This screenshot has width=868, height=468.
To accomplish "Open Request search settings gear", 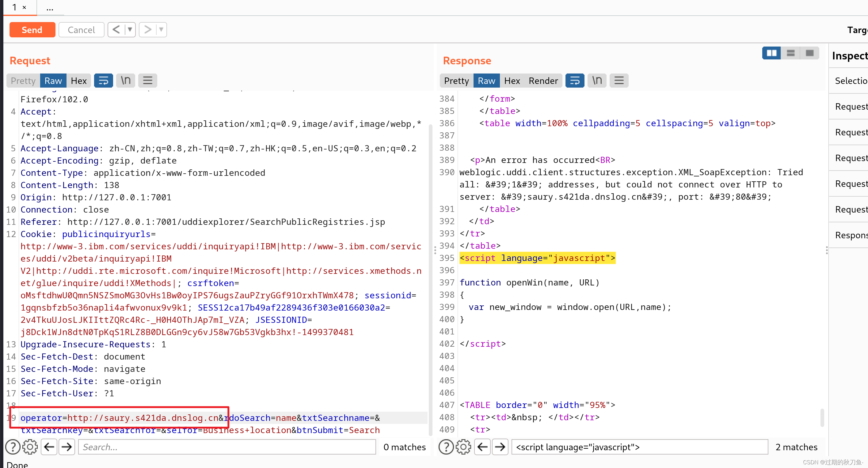I will (x=30, y=447).
